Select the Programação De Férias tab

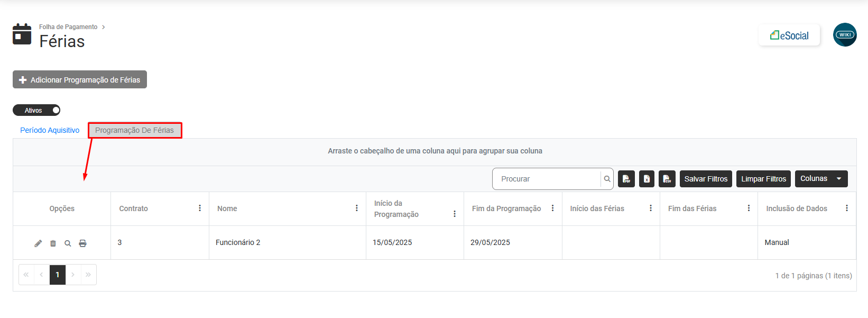tap(135, 130)
